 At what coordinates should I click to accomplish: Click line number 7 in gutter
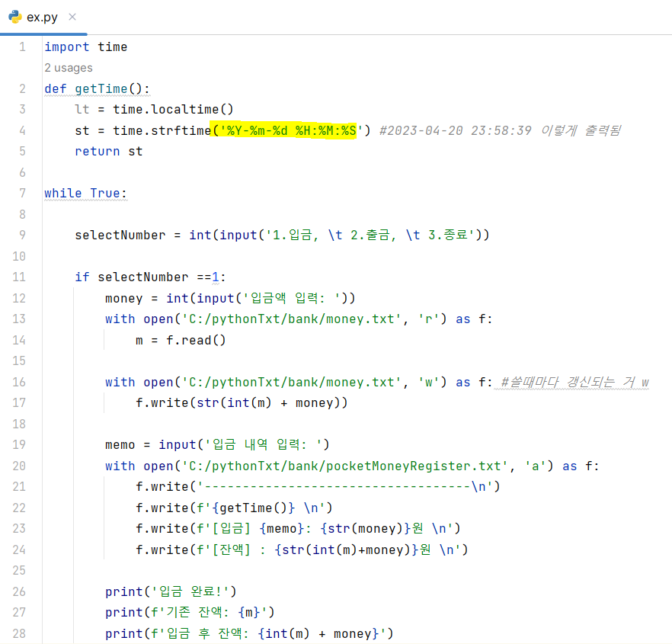tap(22, 194)
